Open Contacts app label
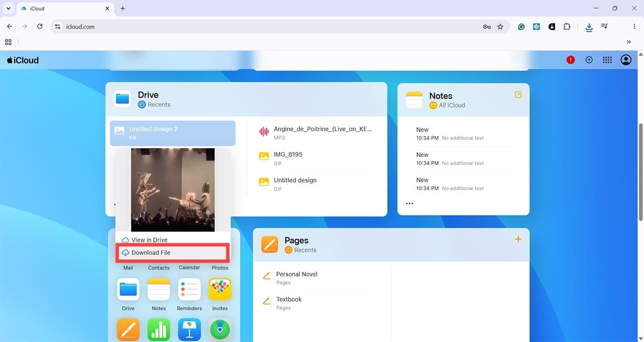The image size is (644, 342). (159, 268)
